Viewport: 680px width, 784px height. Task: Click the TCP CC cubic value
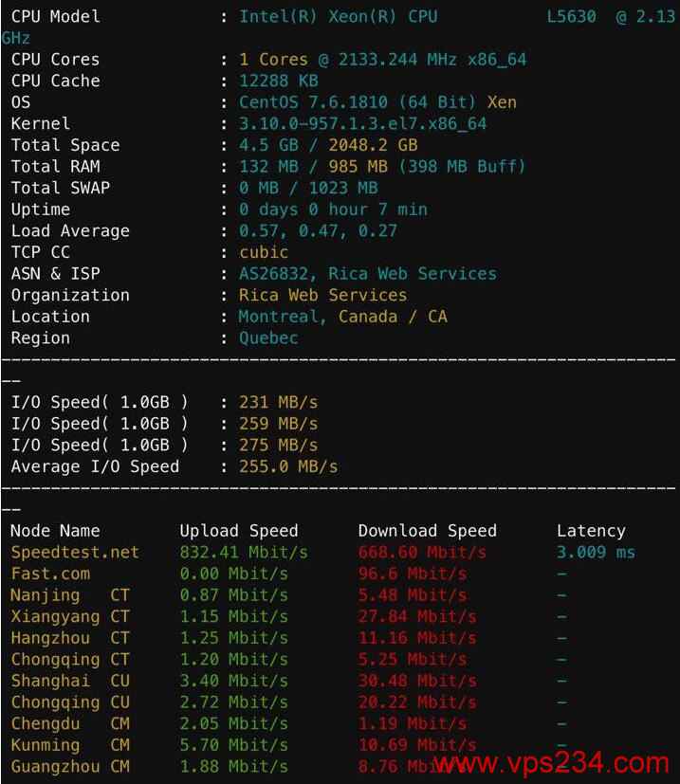[x=264, y=252]
